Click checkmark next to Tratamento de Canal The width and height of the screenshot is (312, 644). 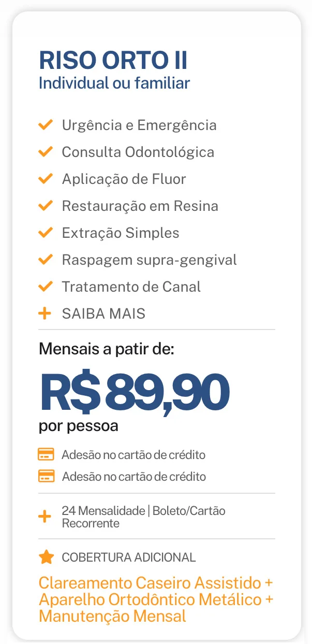click(46, 287)
